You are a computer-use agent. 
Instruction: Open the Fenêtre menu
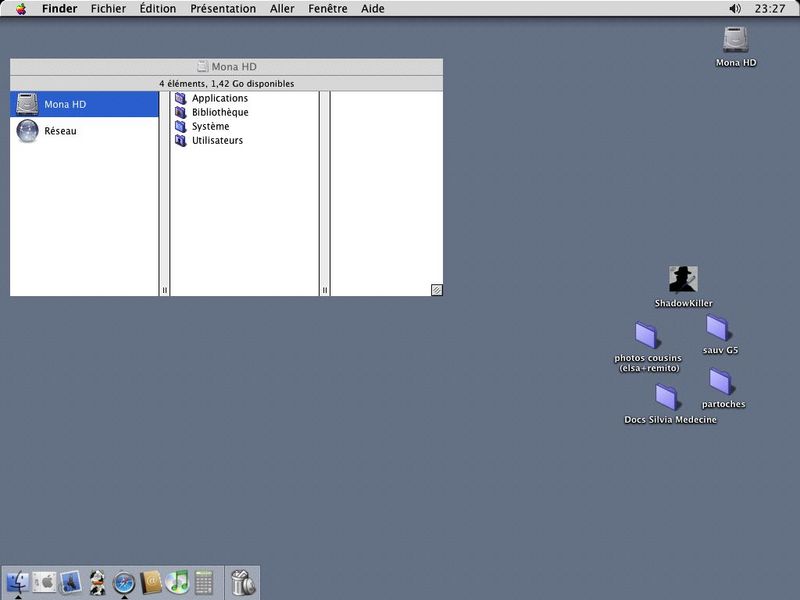coord(328,9)
